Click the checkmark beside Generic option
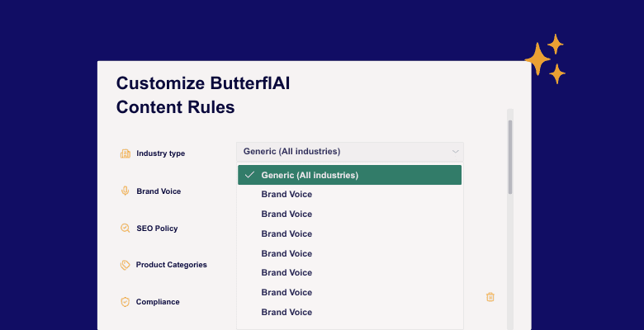 (x=249, y=175)
